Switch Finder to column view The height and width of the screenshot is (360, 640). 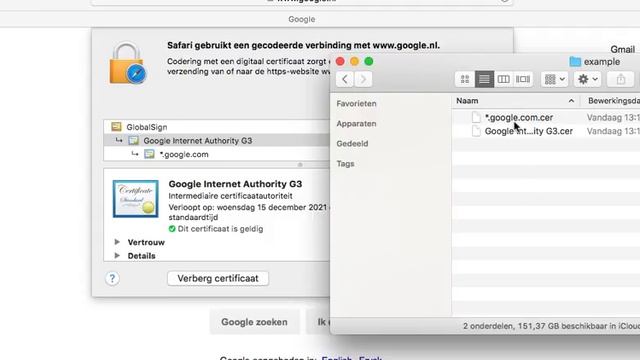tap(503, 79)
